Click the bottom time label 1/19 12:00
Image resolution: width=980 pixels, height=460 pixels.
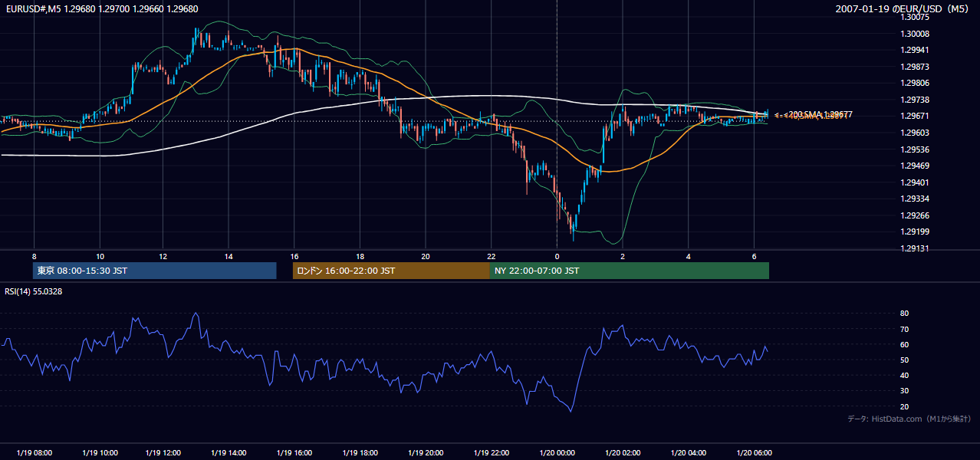click(x=165, y=453)
